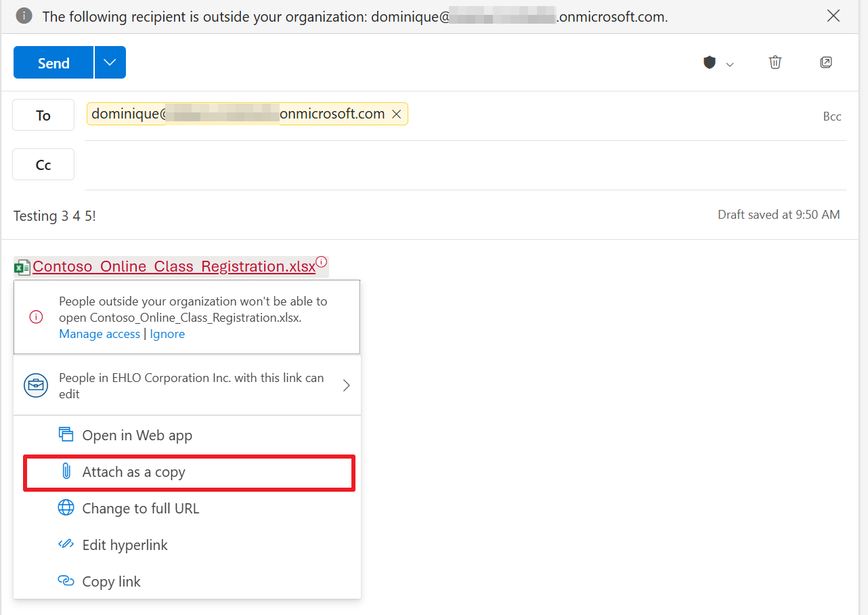Screen dimensions: 868x615
Task: Remove dominique from the To field
Action: pos(396,114)
